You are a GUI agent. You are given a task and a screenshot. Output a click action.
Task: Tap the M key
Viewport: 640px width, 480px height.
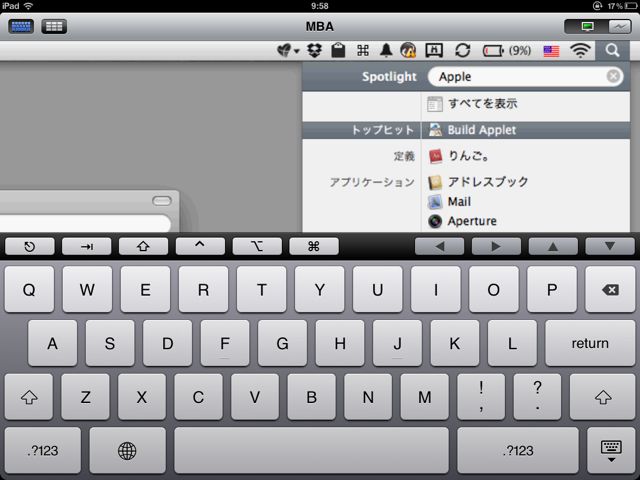[424, 397]
